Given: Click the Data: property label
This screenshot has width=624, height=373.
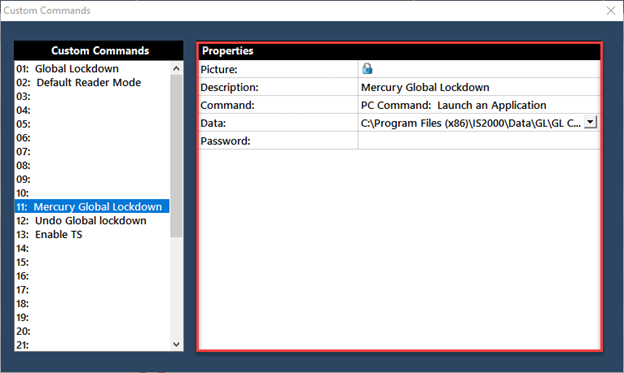Looking at the screenshot, I should [x=213, y=123].
